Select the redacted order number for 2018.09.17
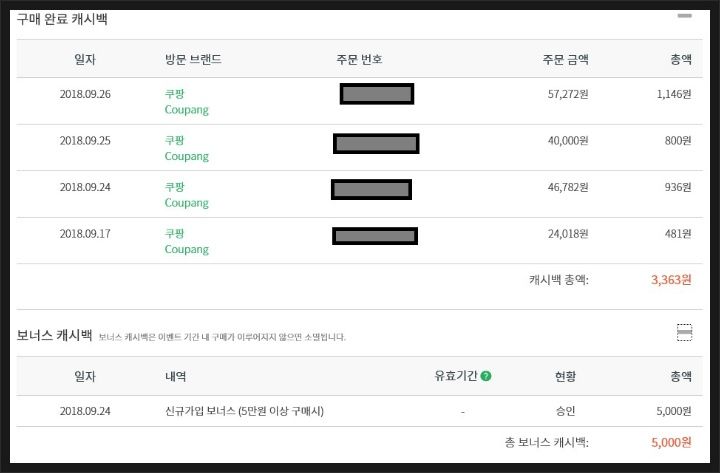This screenshot has height=473, width=720. pos(375,236)
